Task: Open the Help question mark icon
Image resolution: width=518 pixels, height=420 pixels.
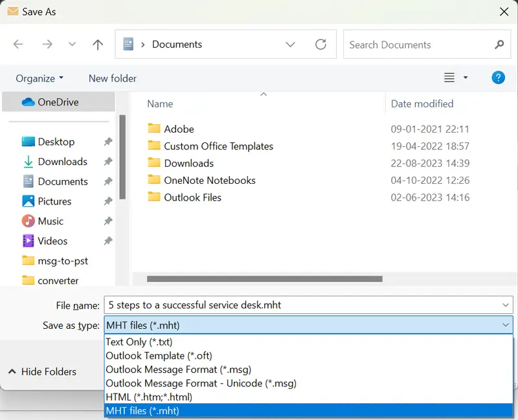Action: coord(498,78)
